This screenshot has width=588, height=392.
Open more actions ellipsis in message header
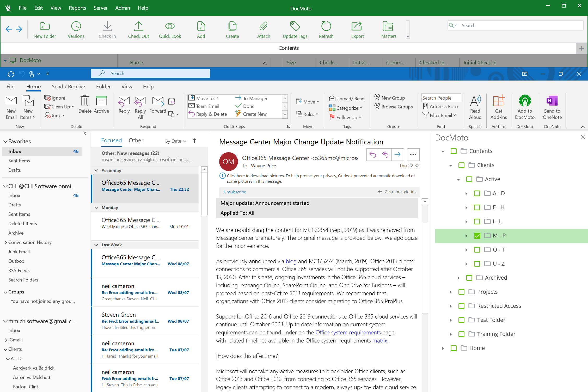413,155
